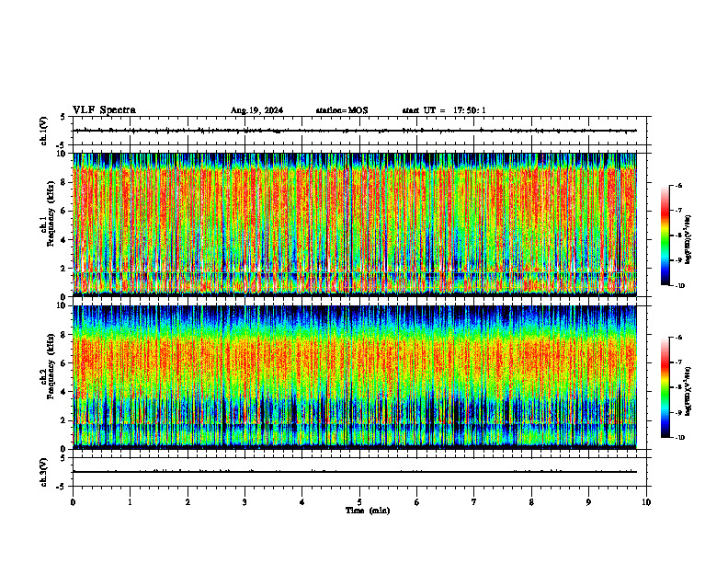Click time axis tick label "8"

pos(531,502)
